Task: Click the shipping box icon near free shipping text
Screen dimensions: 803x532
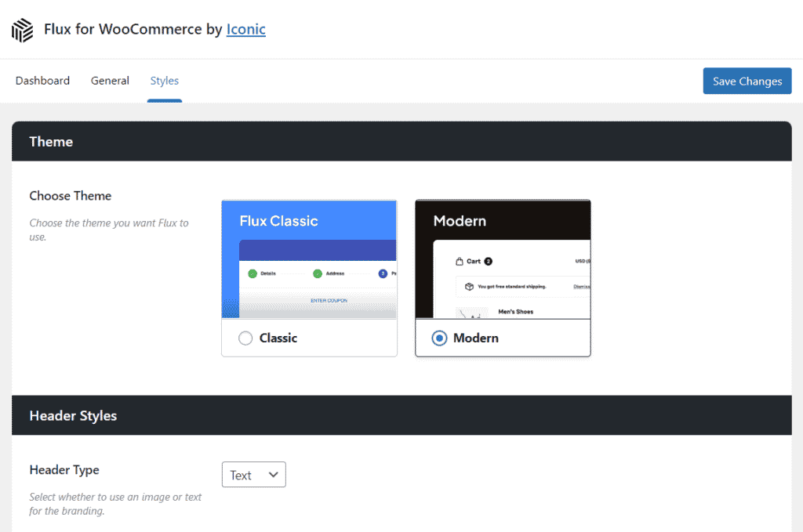Action: [x=471, y=284]
